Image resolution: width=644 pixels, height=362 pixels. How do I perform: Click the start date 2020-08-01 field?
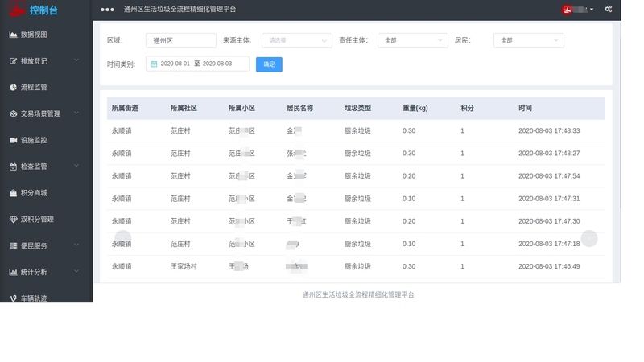(175, 64)
